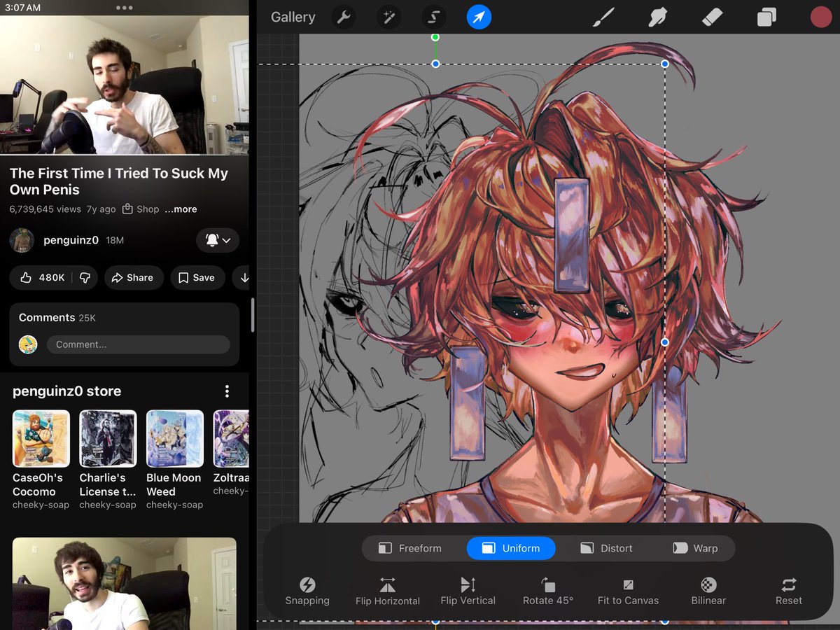Screen dimensions: 840x630
Task: Select the Eraser tool
Action: tap(711, 17)
